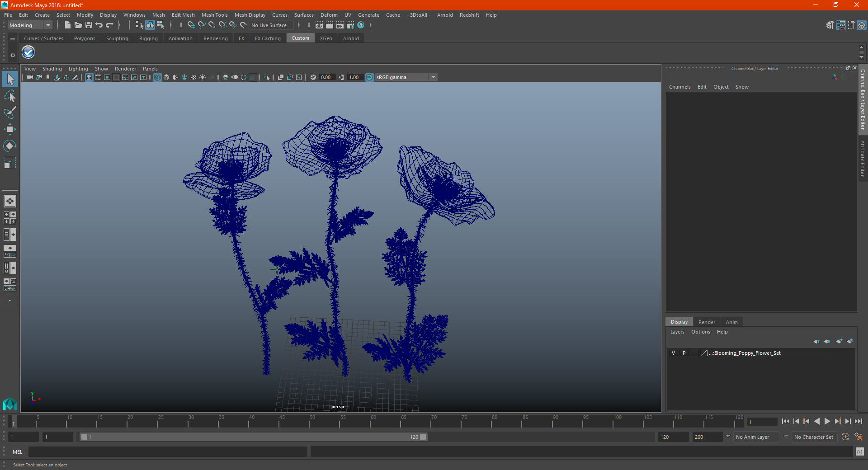Toggle view transform ON button
868x470 pixels.
369,77
